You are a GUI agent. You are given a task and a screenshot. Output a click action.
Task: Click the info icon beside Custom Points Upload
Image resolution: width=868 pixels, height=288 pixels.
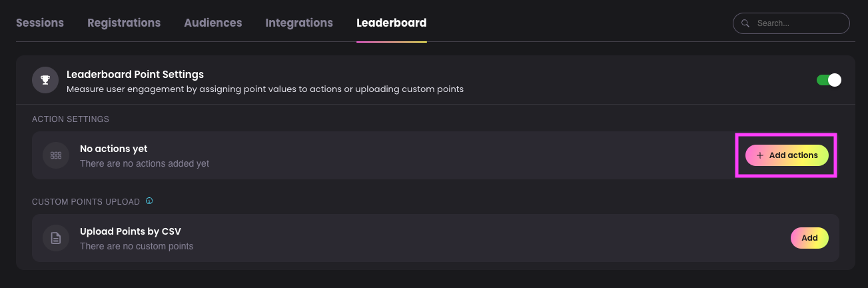point(149,201)
